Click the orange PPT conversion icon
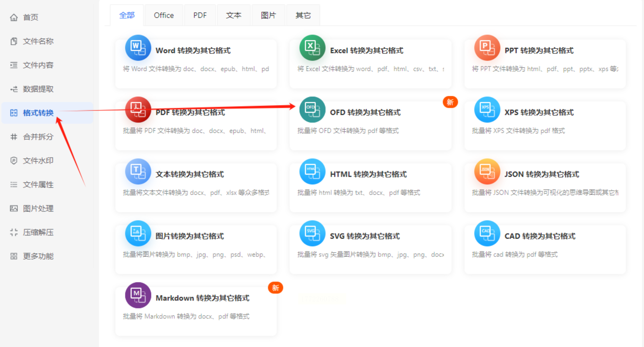 click(487, 48)
